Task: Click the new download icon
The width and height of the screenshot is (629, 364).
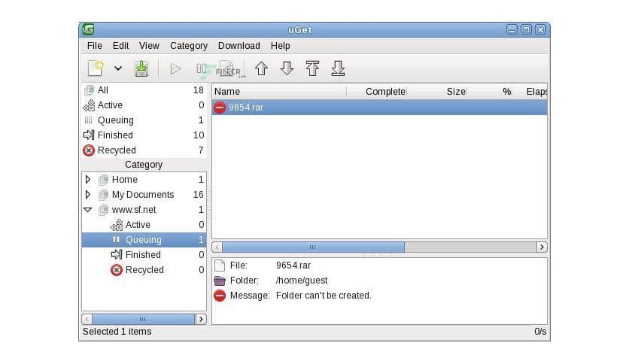Action: pyautogui.click(x=96, y=68)
